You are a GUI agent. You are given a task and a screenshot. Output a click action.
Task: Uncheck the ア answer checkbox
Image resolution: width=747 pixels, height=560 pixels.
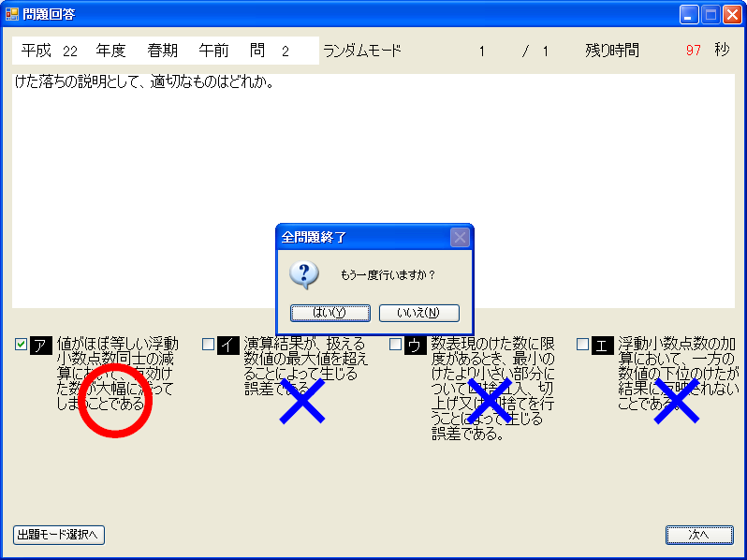coord(22,344)
